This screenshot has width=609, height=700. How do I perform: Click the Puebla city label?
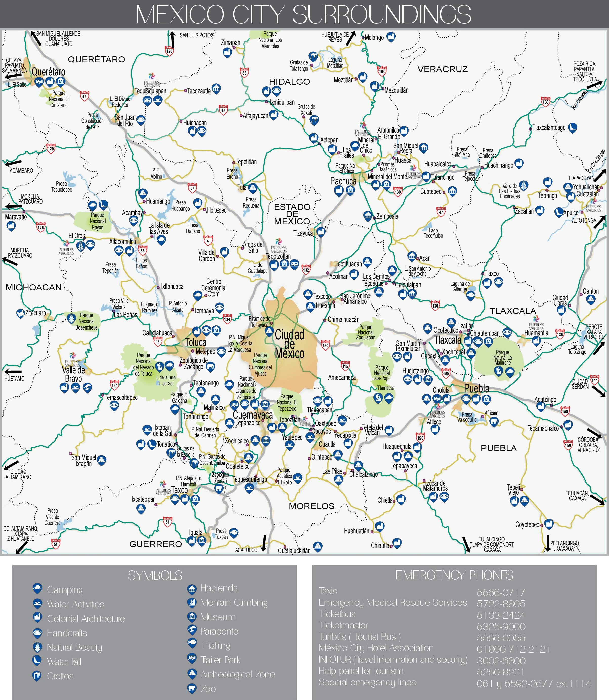click(476, 388)
